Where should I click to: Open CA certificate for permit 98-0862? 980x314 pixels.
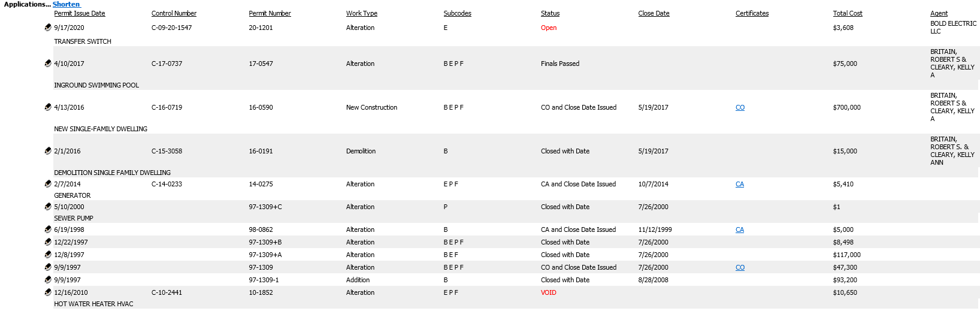coord(740,230)
